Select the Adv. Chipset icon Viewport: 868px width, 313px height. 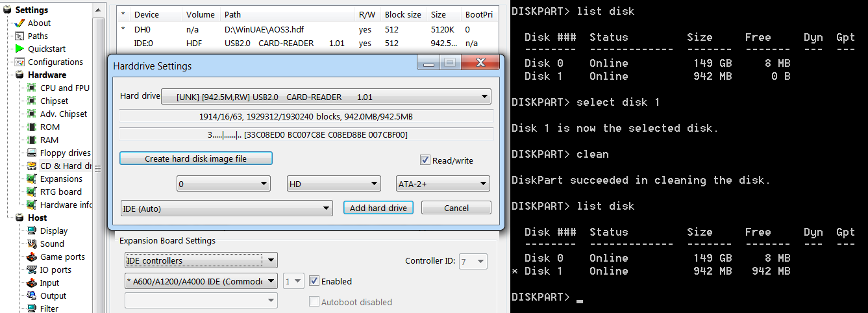click(31, 114)
